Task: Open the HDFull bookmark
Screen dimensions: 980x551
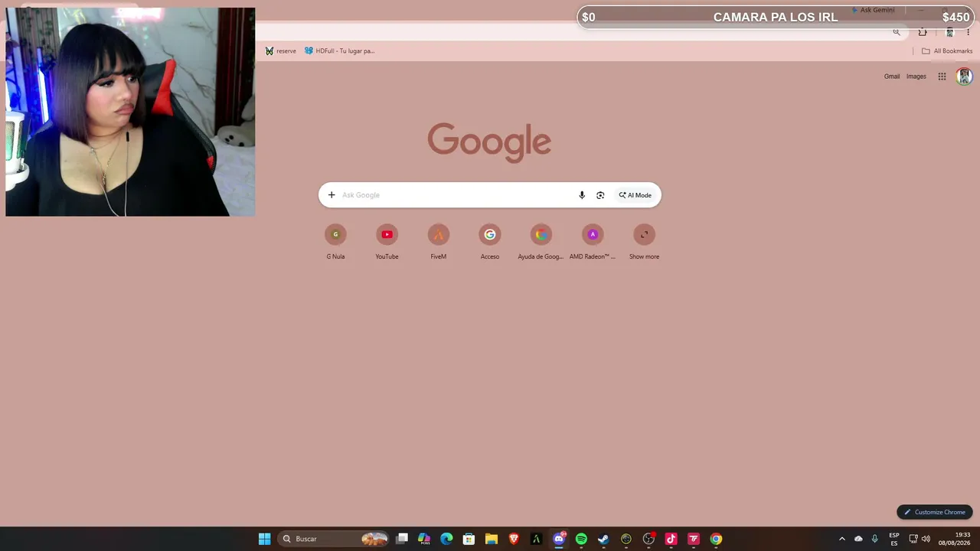Action: tap(340, 51)
